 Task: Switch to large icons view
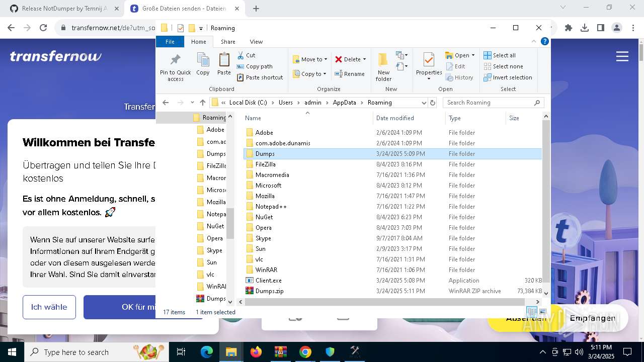click(542, 312)
